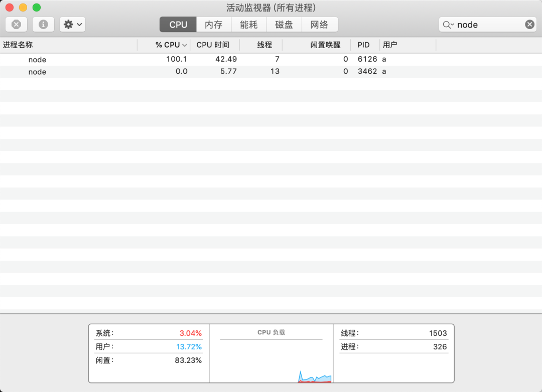The width and height of the screenshot is (542, 392).
Task: Switch to the 内存 tab
Action: tap(213, 25)
